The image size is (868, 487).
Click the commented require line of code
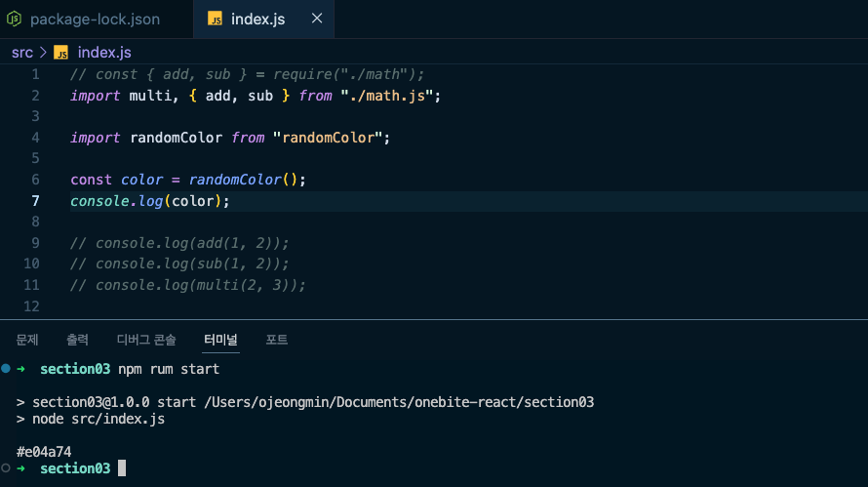pyautogui.click(x=247, y=74)
